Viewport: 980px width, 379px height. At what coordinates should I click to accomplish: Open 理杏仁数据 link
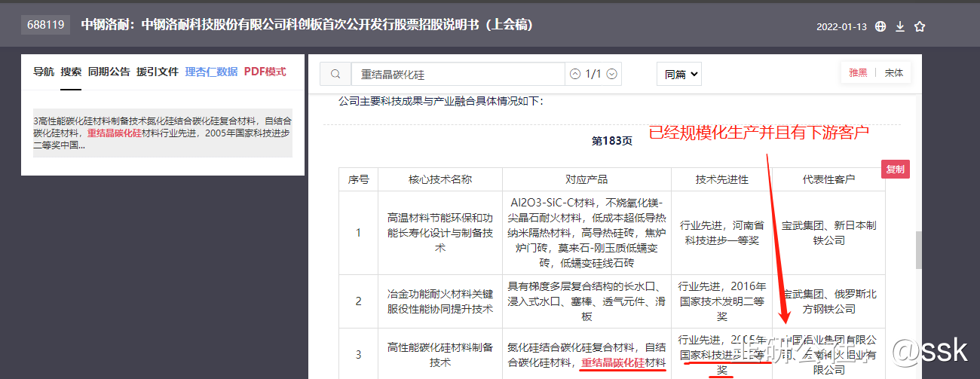pyautogui.click(x=211, y=72)
